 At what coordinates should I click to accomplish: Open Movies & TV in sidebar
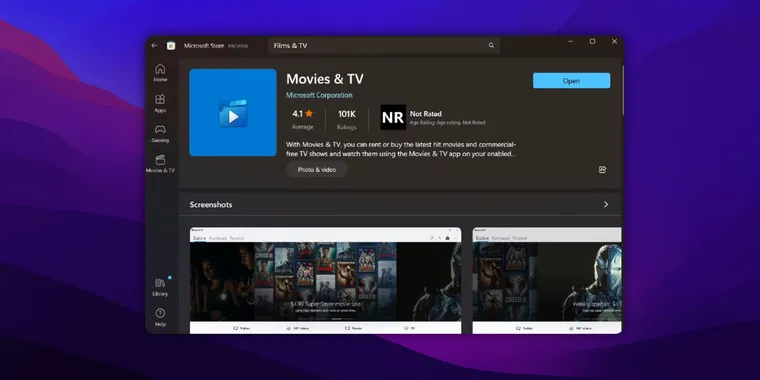(x=160, y=164)
